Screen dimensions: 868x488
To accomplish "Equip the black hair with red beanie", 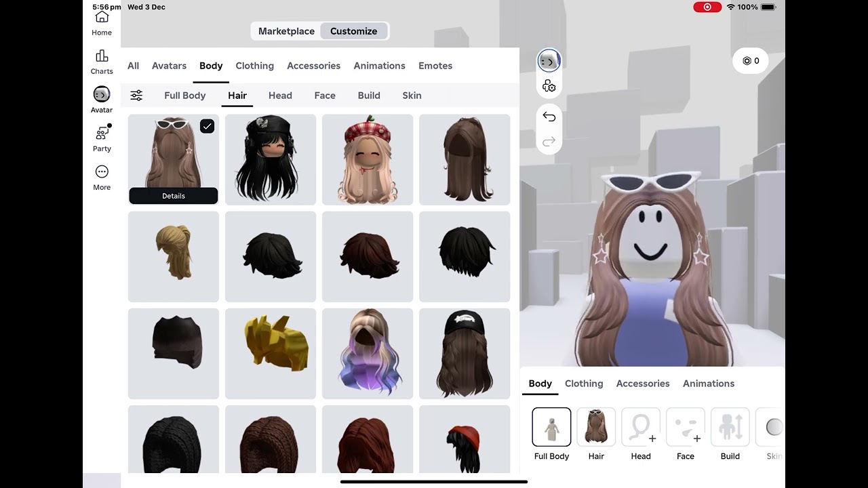I will pyautogui.click(x=465, y=439).
